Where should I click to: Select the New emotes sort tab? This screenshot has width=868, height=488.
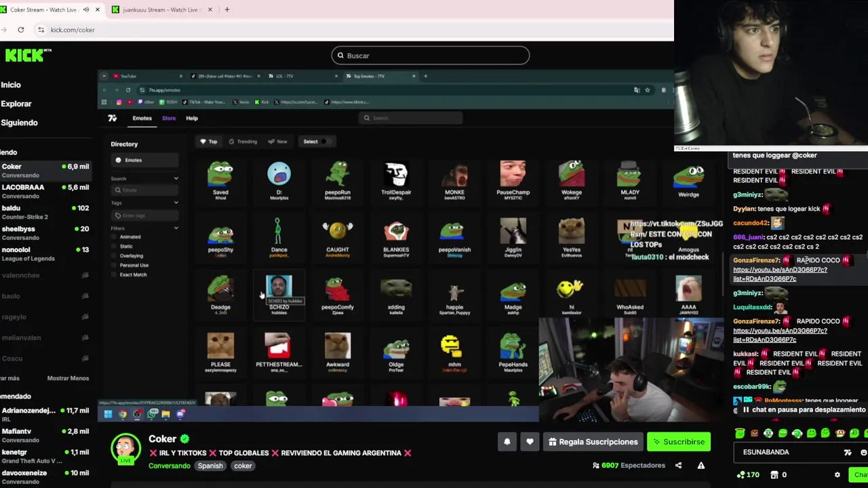[x=278, y=142]
